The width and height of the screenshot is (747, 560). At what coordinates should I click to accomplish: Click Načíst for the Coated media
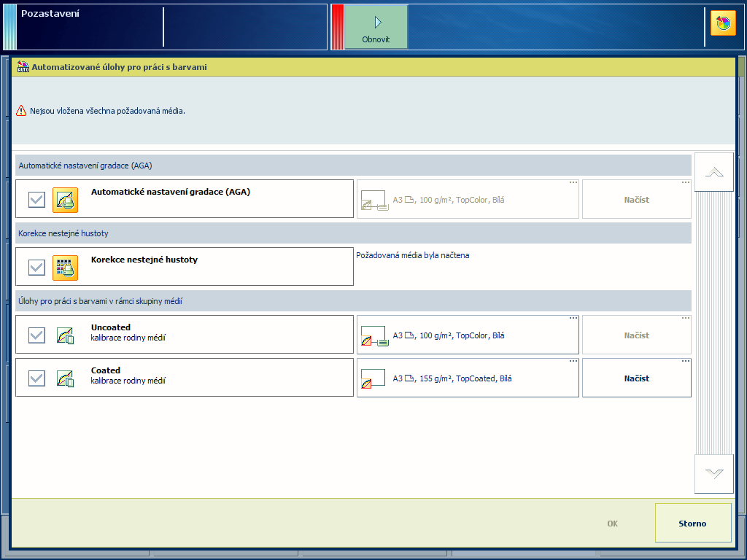coord(636,378)
